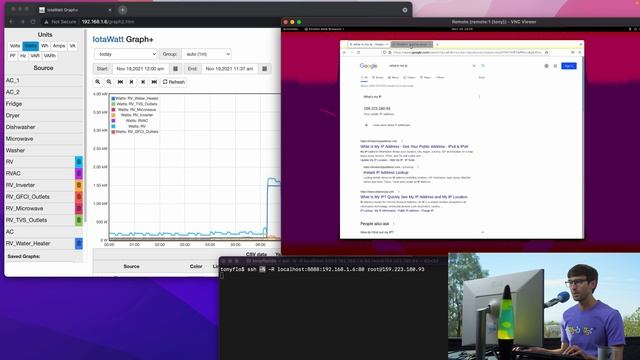
Task: Click the Sign in button on Google
Action: tap(569, 66)
